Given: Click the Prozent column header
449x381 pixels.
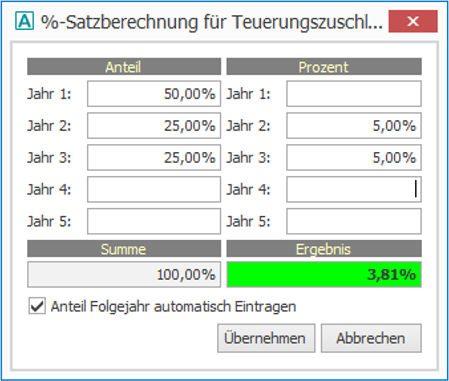Looking at the screenshot, I should (324, 67).
